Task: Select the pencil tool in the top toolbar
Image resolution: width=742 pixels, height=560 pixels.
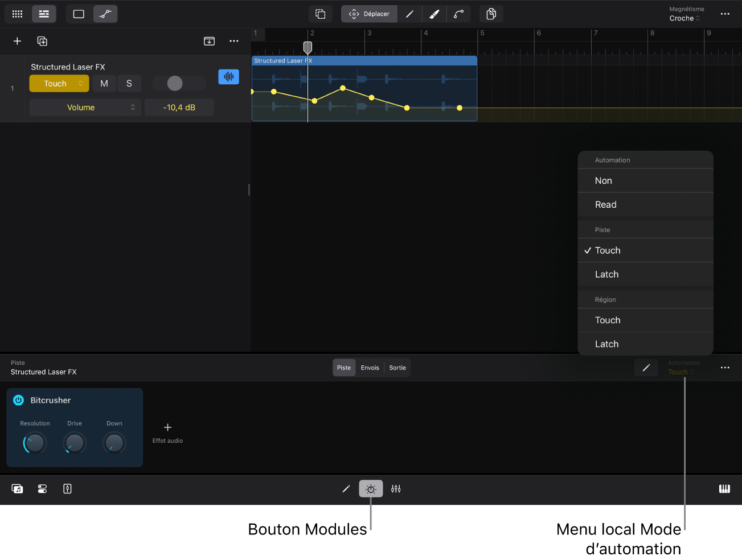Action: tap(410, 14)
